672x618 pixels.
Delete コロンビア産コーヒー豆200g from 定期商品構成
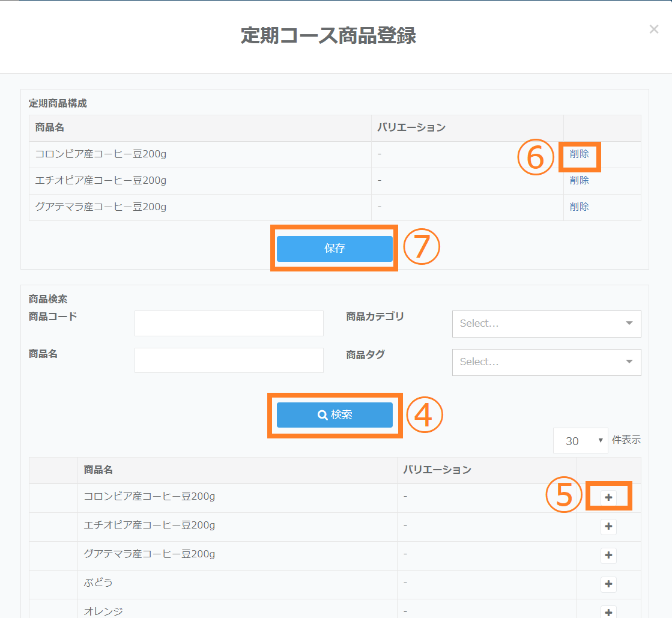tap(579, 154)
